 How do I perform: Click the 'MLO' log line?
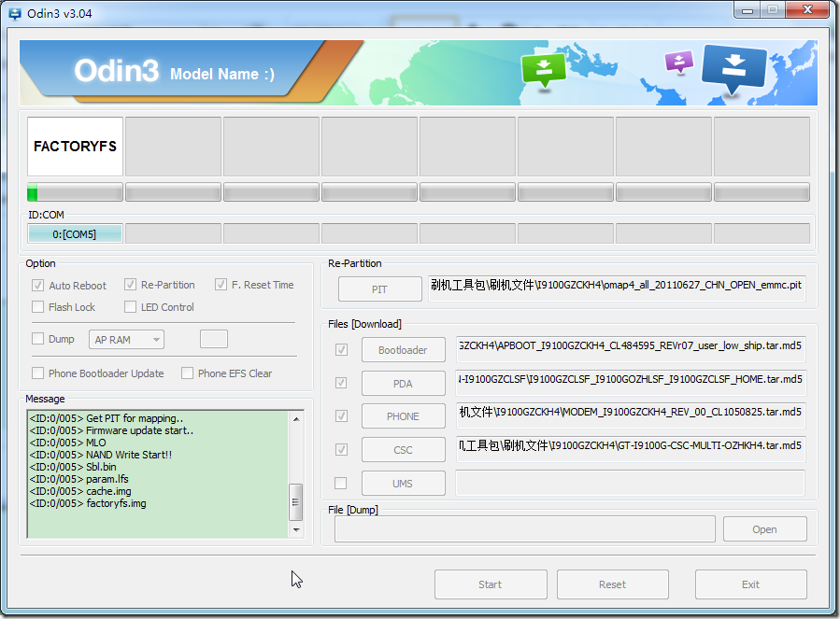click(x=68, y=443)
